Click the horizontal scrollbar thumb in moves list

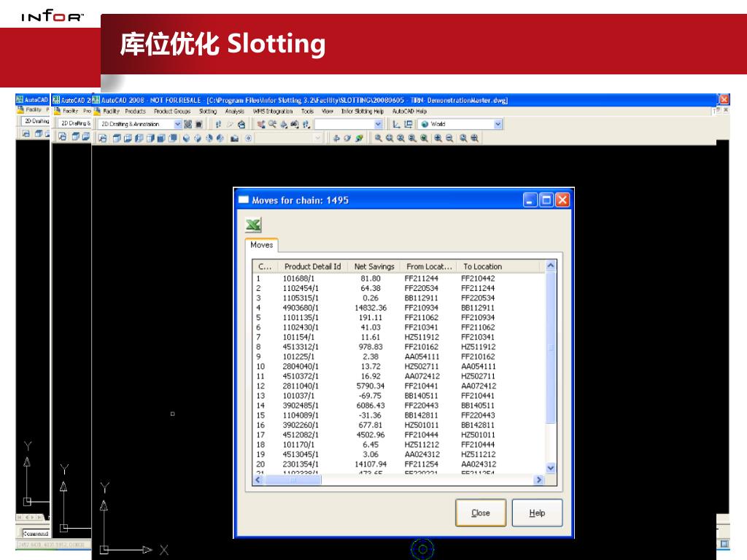(293, 480)
